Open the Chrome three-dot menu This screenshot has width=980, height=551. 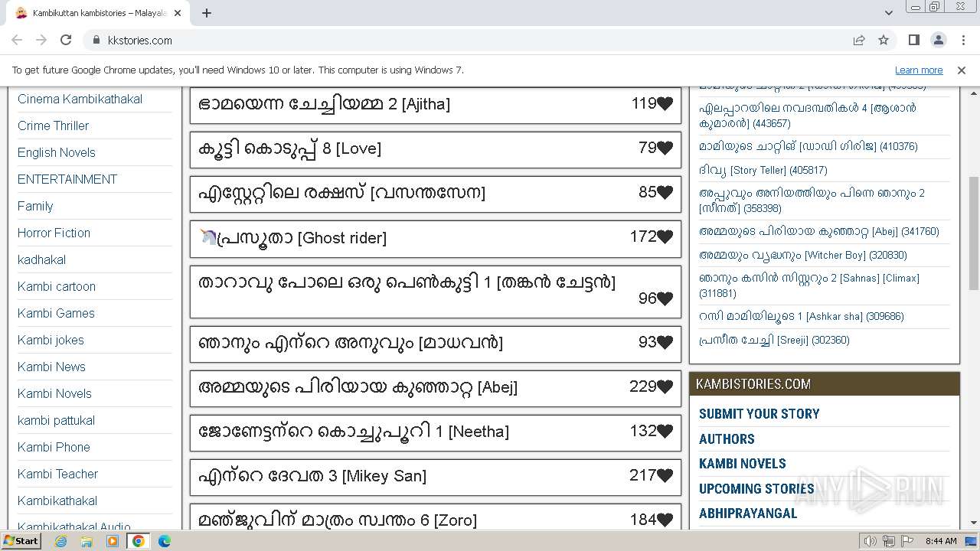point(962,40)
